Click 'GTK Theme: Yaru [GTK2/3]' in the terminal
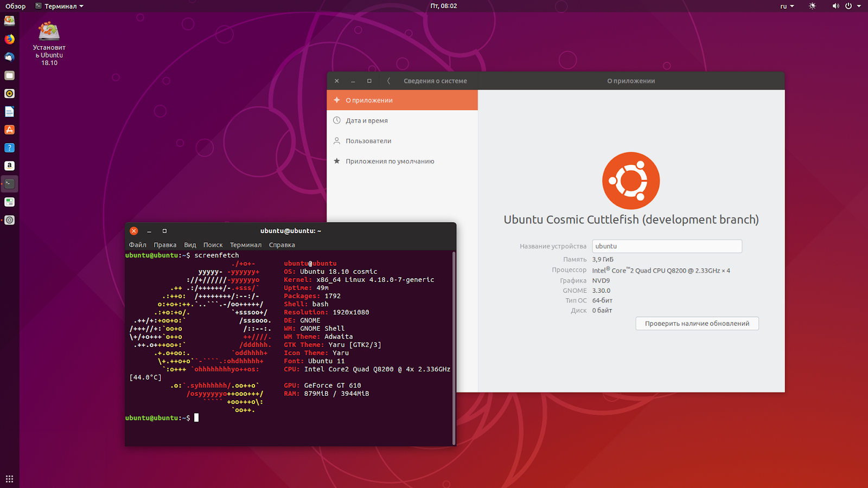The image size is (868, 488). pos(333,345)
